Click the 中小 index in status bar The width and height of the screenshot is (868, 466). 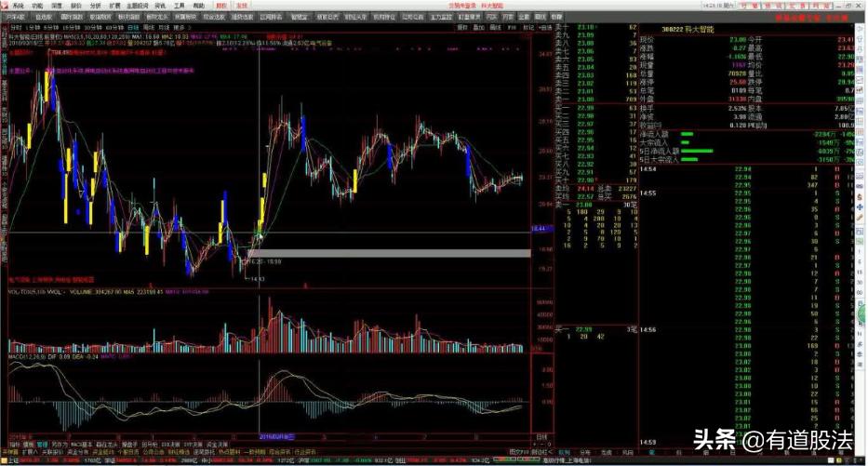205,459
